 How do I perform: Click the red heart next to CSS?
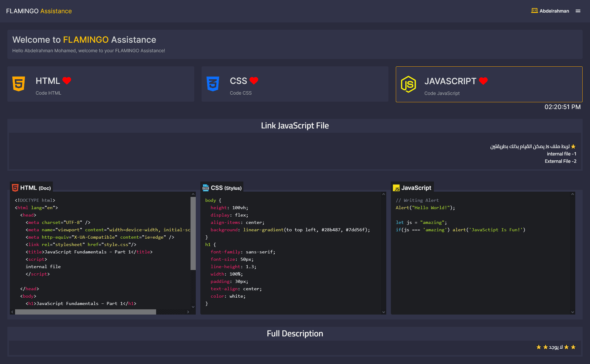(254, 80)
